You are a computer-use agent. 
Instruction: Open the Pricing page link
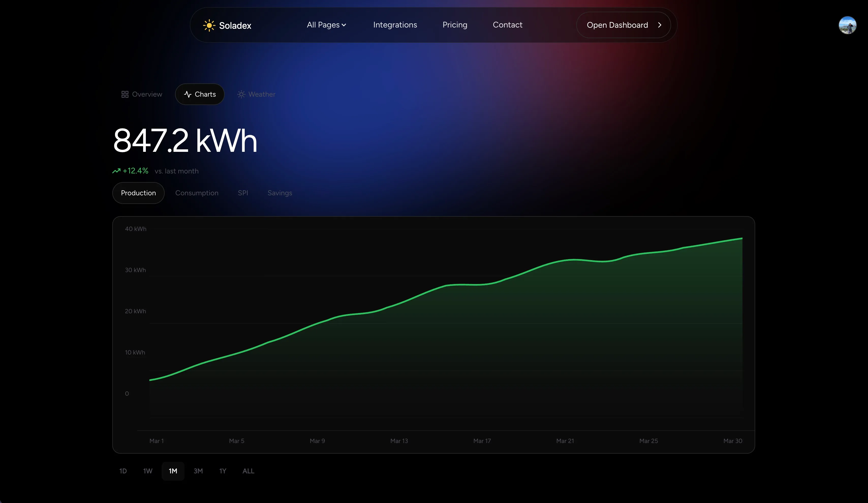tap(455, 25)
